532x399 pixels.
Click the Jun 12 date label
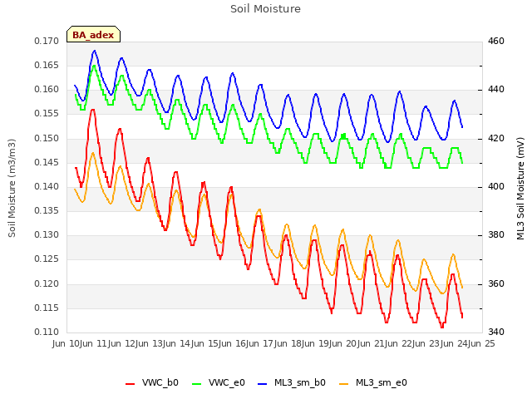122,343
